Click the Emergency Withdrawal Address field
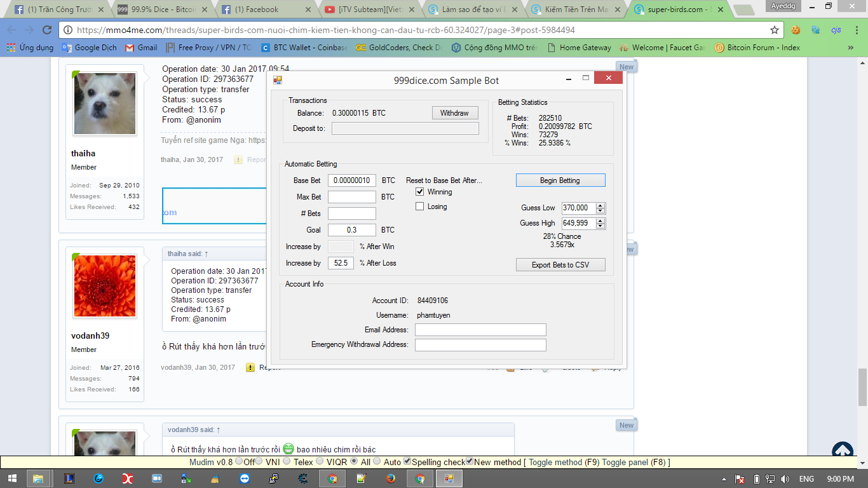Viewport: 868px width, 488px height. coord(480,345)
